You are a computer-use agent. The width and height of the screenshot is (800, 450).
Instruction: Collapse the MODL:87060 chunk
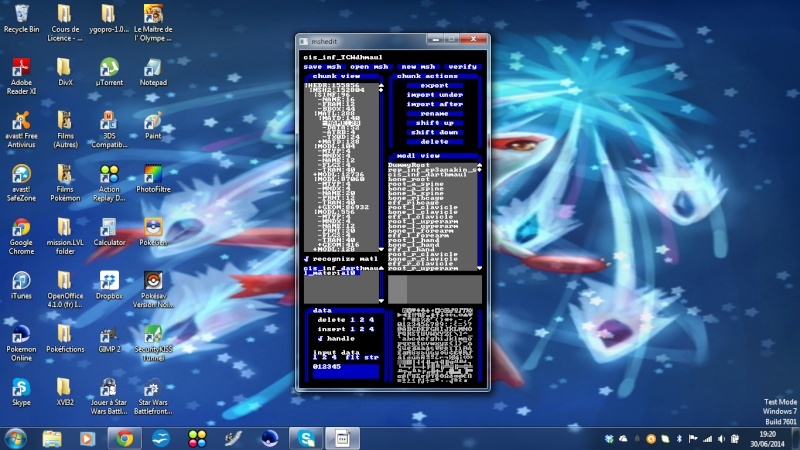tap(339, 179)
